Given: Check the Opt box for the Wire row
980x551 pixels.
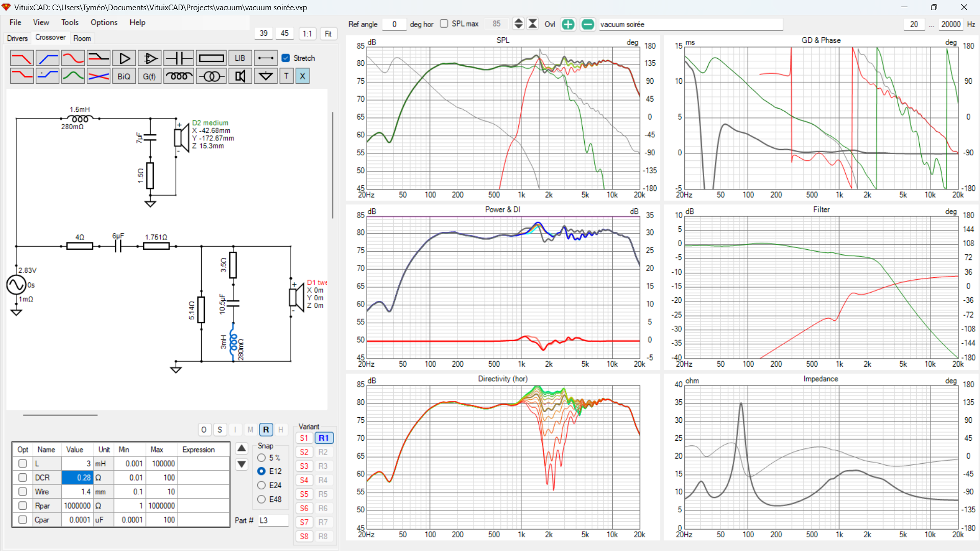Looking at the screenshot, I should [x=22, y=492].
